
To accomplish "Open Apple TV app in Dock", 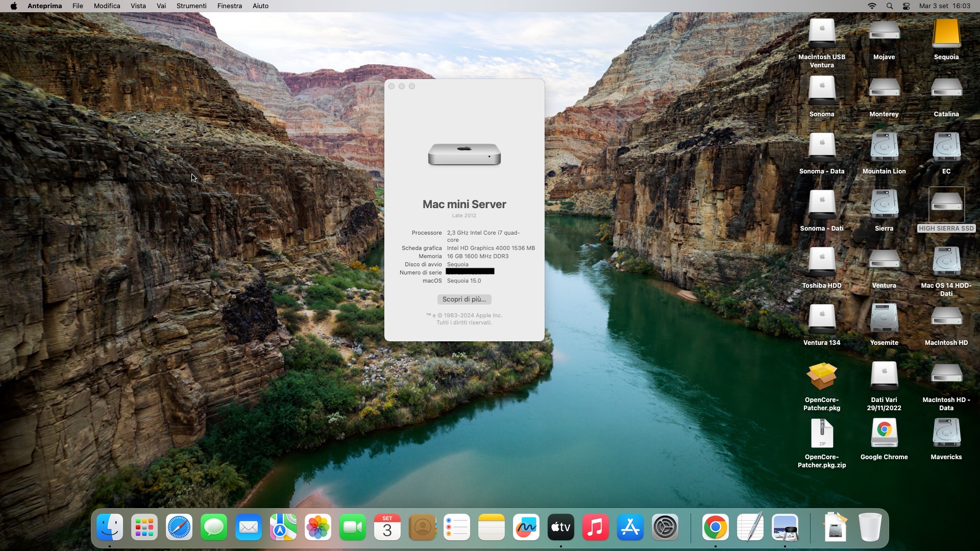I will coord(561,527).
